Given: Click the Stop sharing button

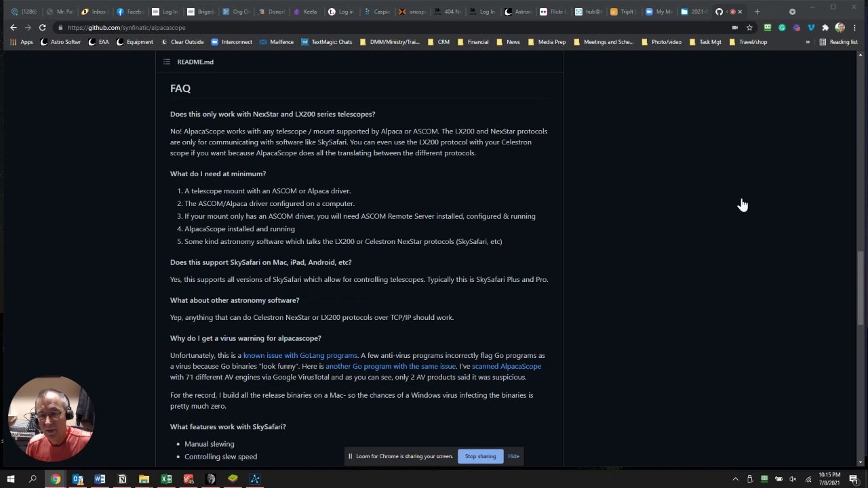Looking at the screenshot, I should (x=480, y=456).
